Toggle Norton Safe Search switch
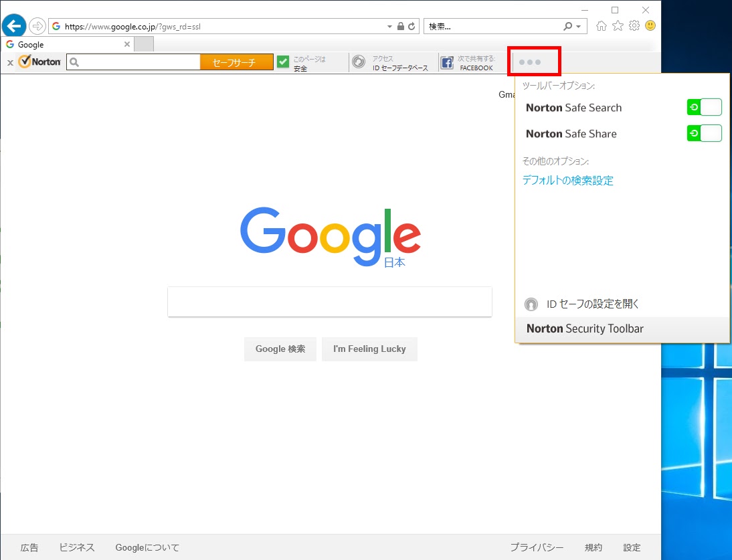 705,107
